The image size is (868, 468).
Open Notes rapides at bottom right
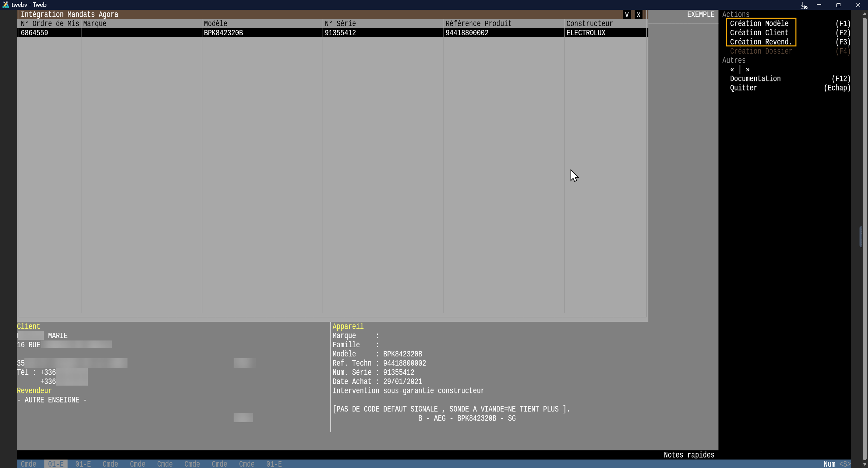[689, 455]
